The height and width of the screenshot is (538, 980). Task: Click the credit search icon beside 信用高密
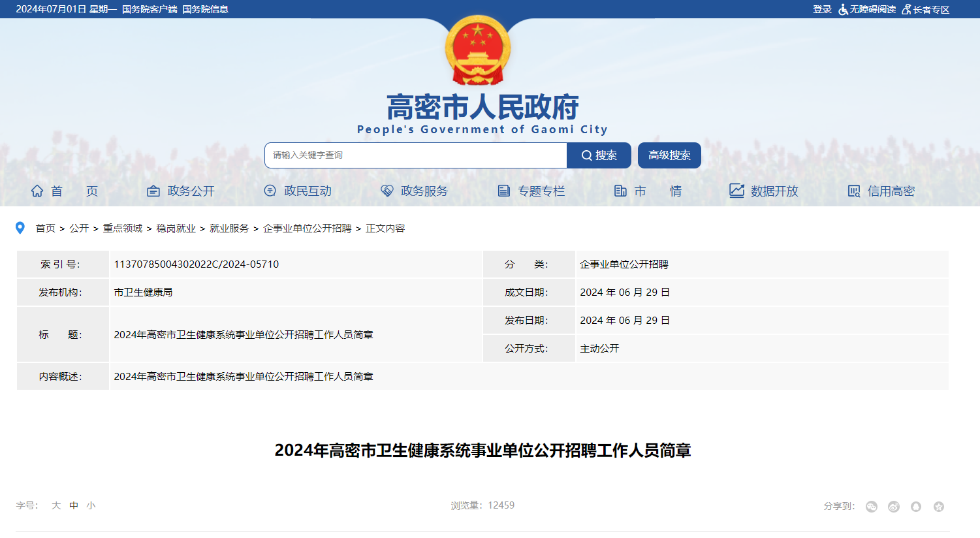(853, 191)
